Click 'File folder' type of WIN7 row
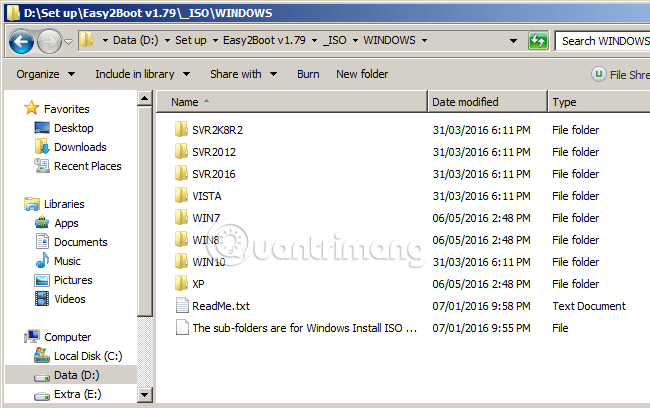Viewport: 650px width, 408px height. point(575,218)
